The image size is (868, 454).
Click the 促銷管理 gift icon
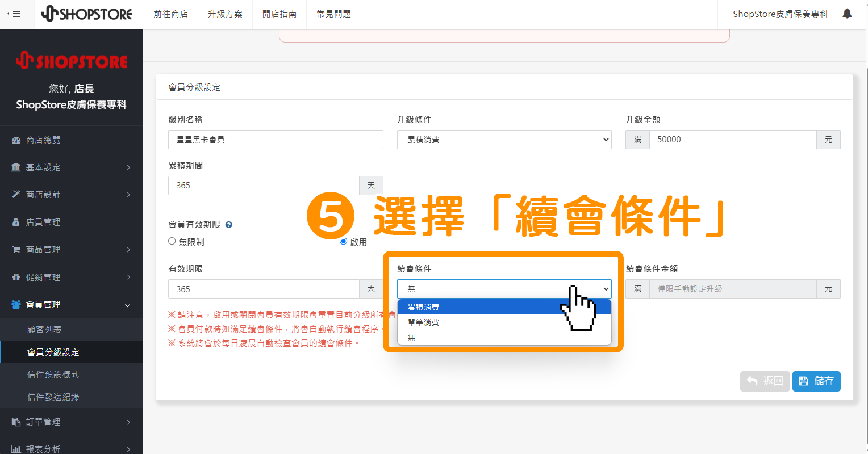pyautogui.click(x=16, y=277)
